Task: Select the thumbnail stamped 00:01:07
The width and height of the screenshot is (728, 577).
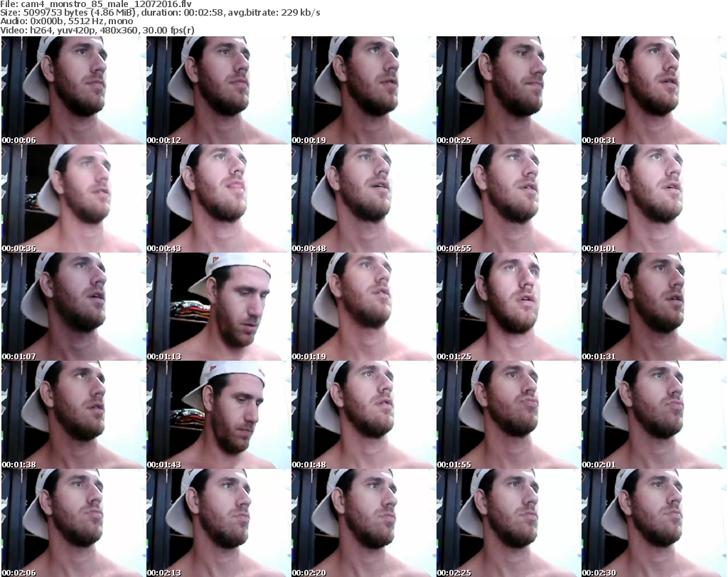Action: [73, 307]
